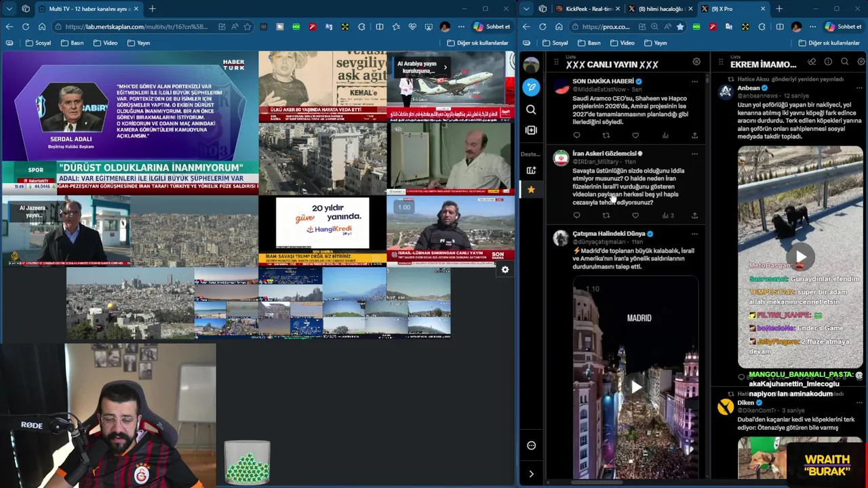Open the decks icon below Deste label
This screenshot has height=488, width=868.
(x=531, y=170)
